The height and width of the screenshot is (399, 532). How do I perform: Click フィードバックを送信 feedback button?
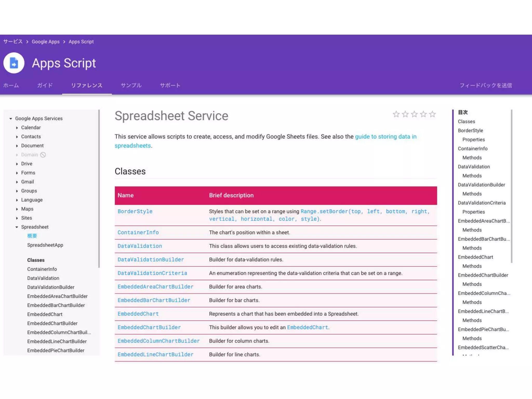click(486, 85)
